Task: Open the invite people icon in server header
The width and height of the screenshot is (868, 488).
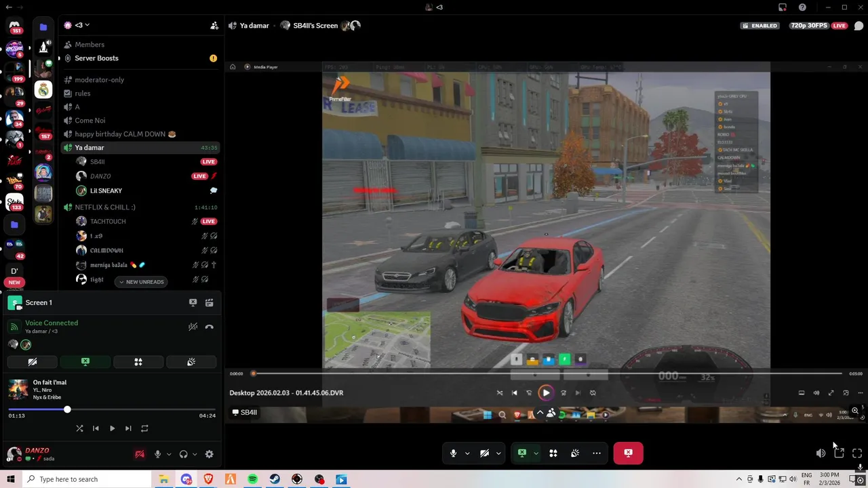Action: tap(214, 26)
